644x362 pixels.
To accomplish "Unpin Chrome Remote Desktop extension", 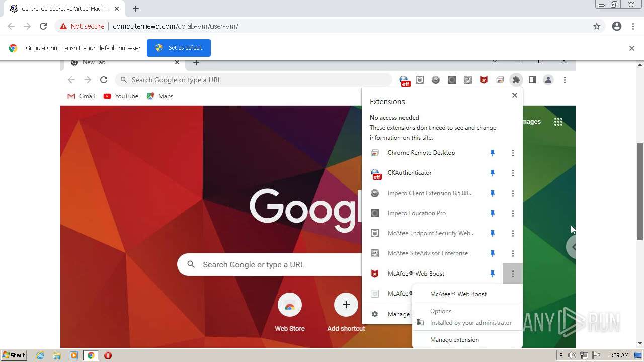I will (x=493, y=153).
